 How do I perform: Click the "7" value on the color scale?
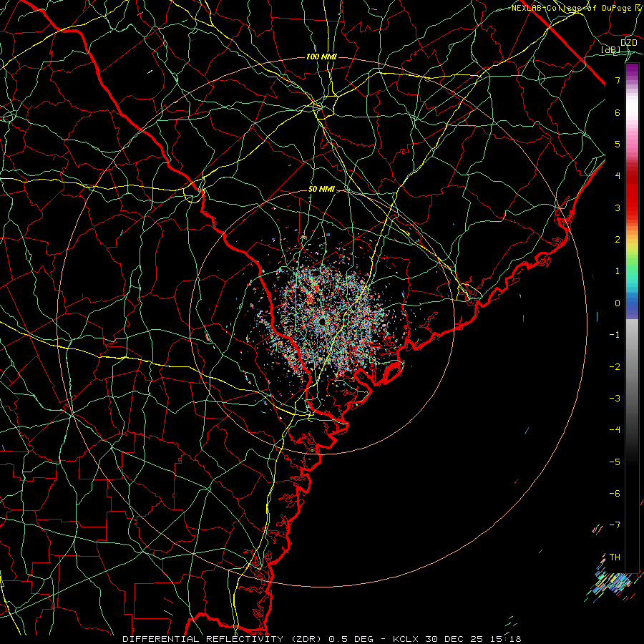click(x=618, y=80)
